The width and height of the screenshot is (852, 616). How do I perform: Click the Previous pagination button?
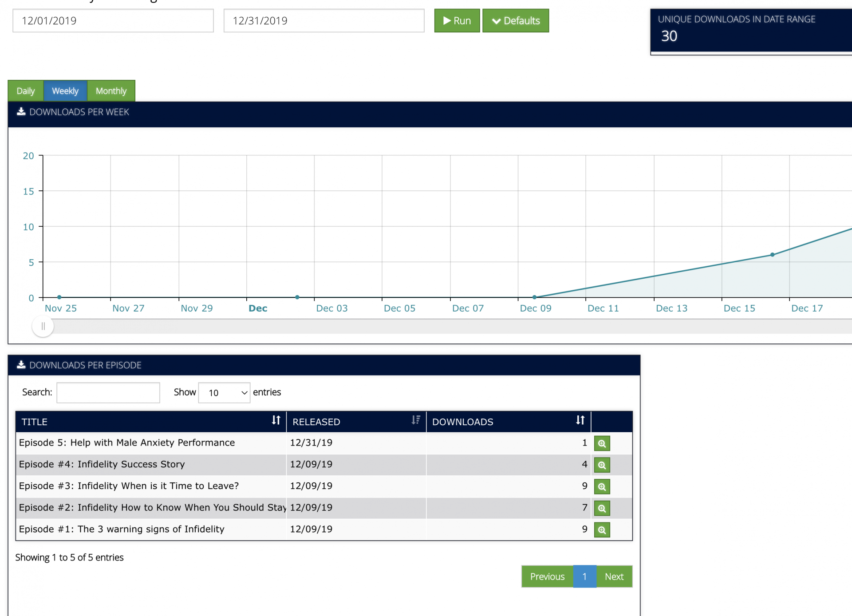tap(547, 577)
